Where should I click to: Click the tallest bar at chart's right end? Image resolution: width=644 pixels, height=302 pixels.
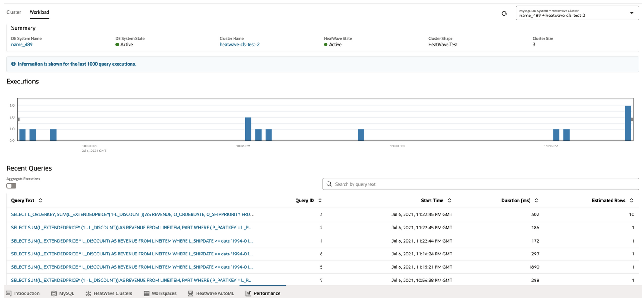(x=628, y=123)
